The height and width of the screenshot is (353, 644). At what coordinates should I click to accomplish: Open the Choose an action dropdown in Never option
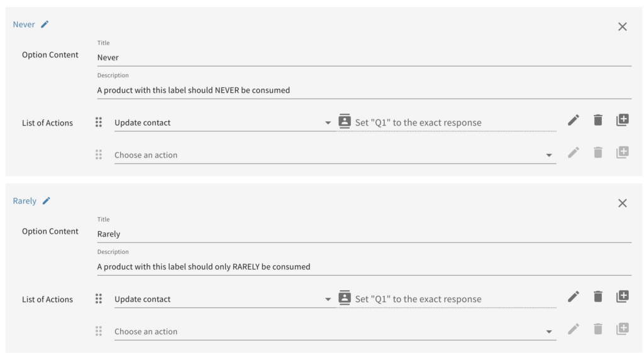pos(549,155)
